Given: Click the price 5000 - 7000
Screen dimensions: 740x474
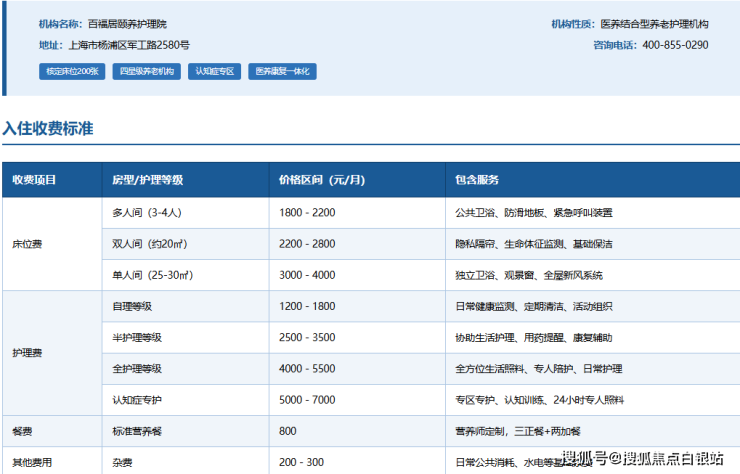Looking at the screenshot, I should tap(307, 399).
